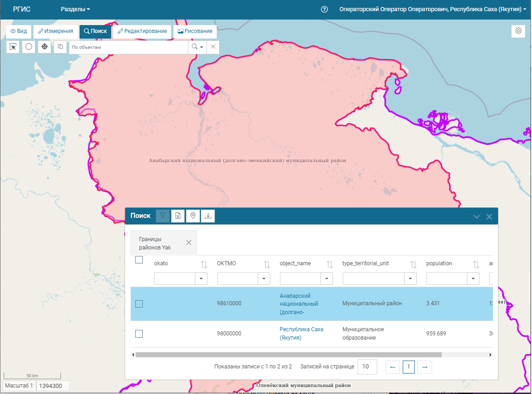Select the object selection arrow tool

pyautogui.click(x=13, y=46)
